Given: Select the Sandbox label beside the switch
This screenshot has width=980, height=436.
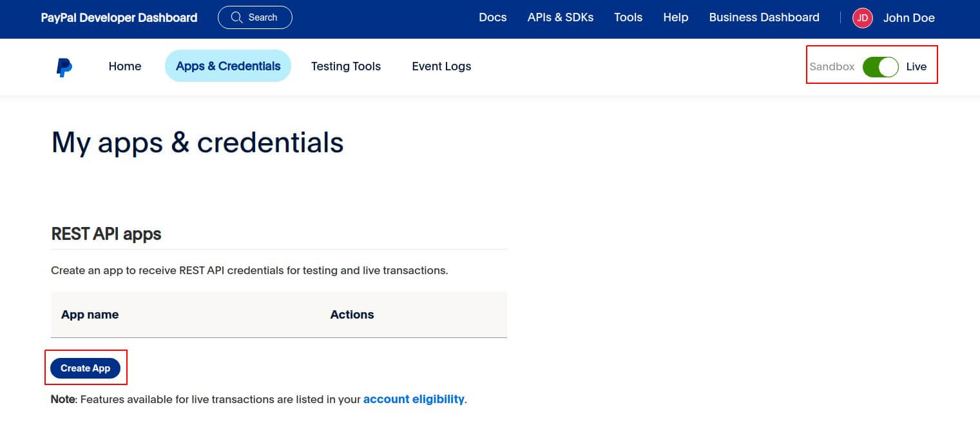Looking at the screenshot, I should 832,66.
